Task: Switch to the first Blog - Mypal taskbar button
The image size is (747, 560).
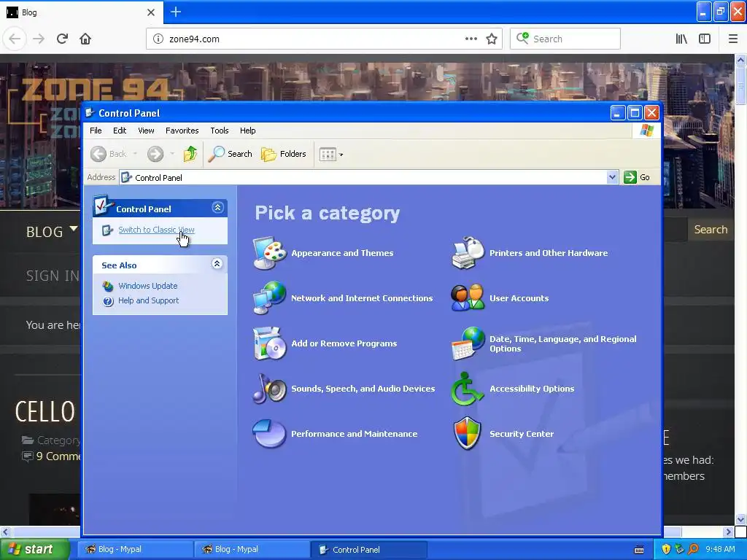Action: click(135, 549)
